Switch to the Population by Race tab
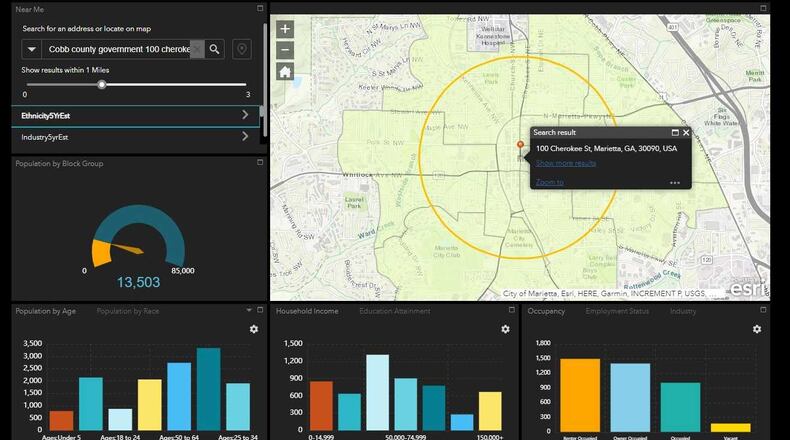 point(127,311)
